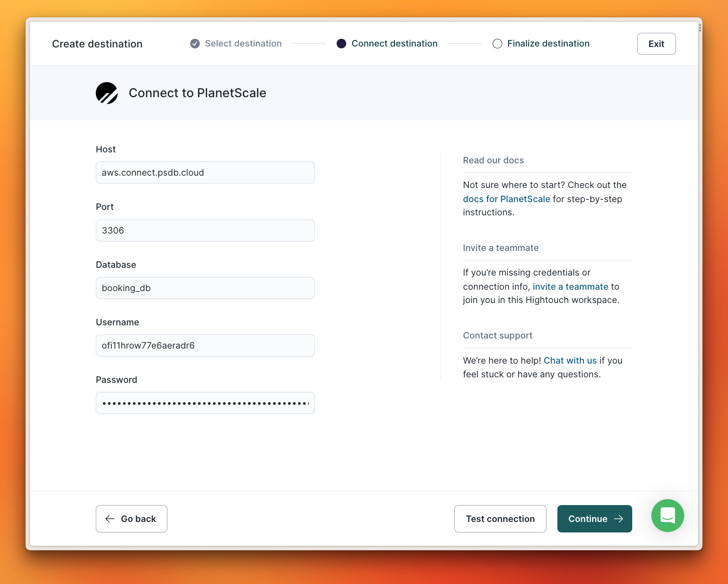Click the Connect destination step dot
Image resolution: width=728 pixels, height=584 pixels.
point(341,44)
